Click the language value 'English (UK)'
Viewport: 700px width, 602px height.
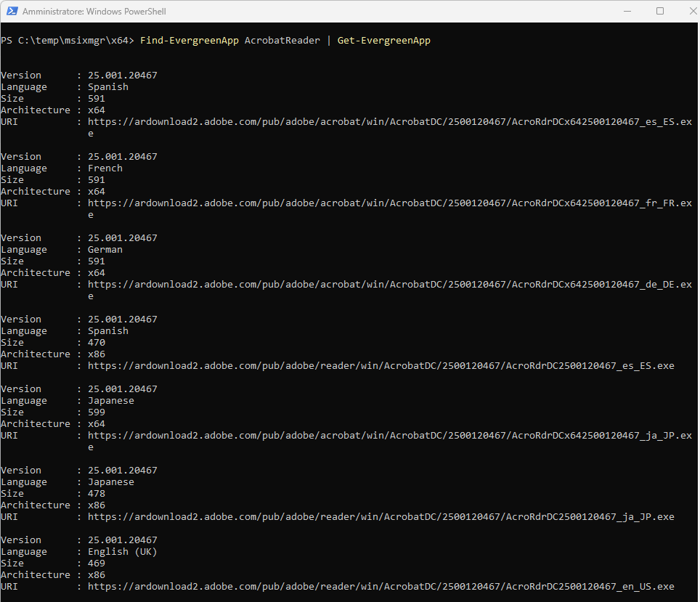122,551
